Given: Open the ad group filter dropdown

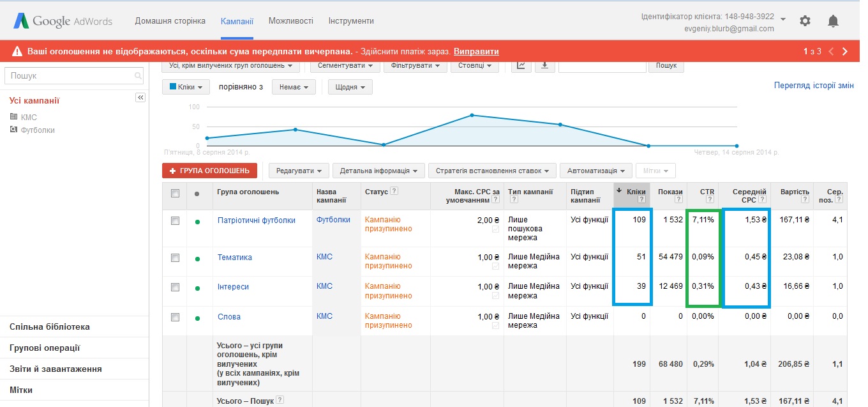Looking at the screenshot, I should (x=231, y=65).
